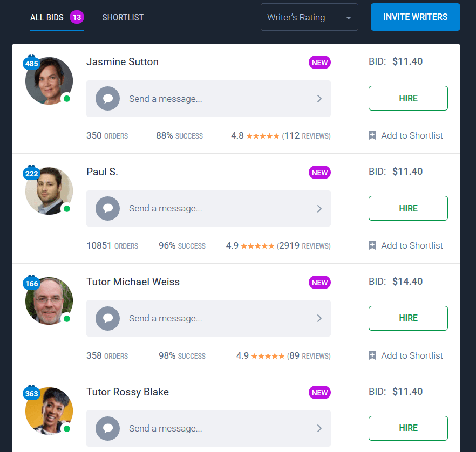The height and width of the screenshot is (452, 476).
Task: Open Tutor Rossy Blake's profile name link
Action: click(127, 392)
